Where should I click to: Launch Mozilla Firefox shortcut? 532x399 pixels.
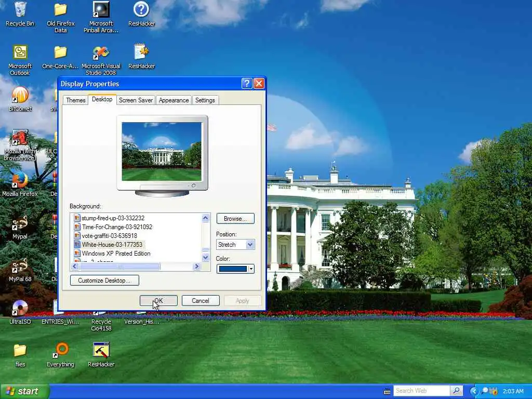pyautogui.click(x=20, y=184)
